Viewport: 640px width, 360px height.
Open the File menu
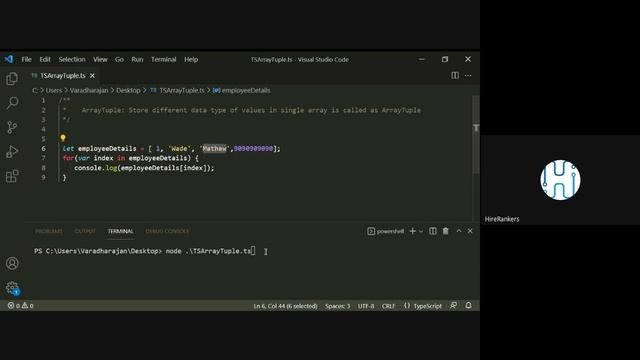(x=27, y=59)
